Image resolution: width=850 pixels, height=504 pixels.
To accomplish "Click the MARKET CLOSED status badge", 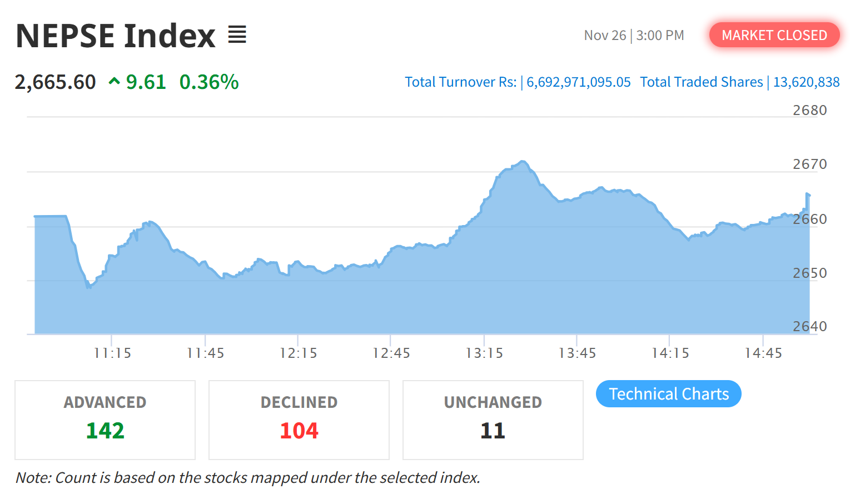I will 774,35.
